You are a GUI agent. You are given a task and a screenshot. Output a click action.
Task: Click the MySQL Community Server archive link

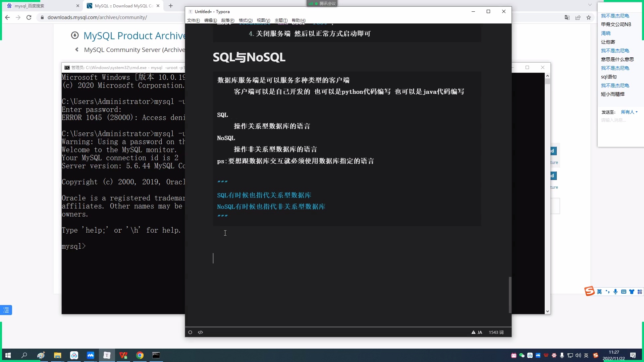click(134, 50)
